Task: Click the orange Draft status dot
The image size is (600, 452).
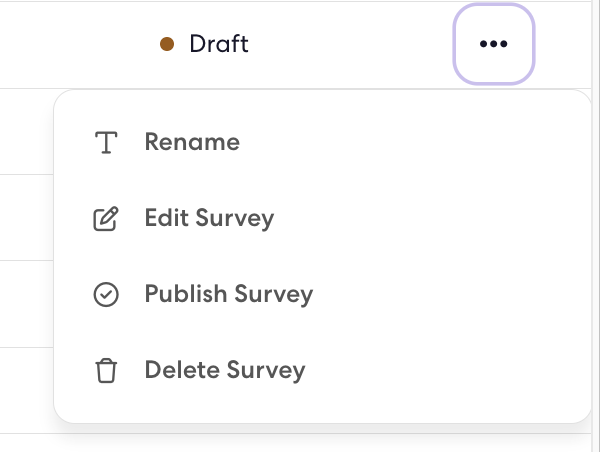Action: pos(167,44)
